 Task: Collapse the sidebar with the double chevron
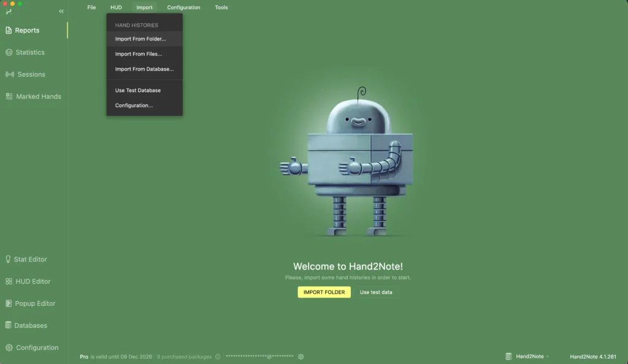pos(61,11)
